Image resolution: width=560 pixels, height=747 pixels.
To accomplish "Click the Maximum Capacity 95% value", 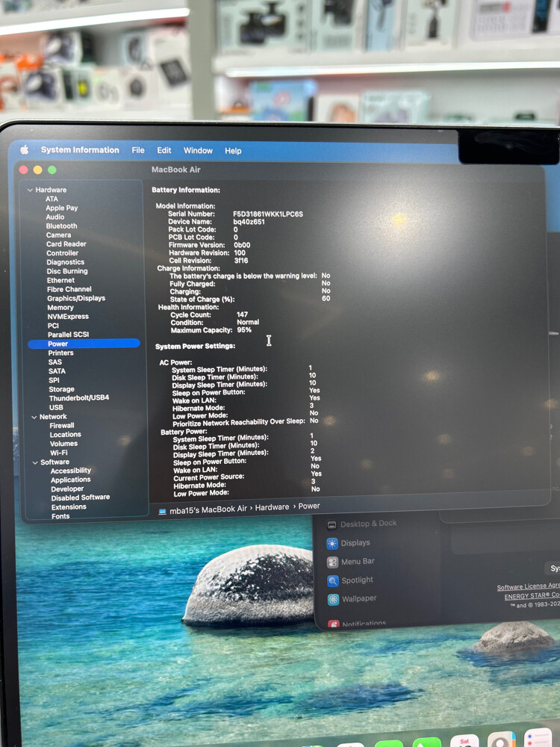I will (x=244, y=329).
